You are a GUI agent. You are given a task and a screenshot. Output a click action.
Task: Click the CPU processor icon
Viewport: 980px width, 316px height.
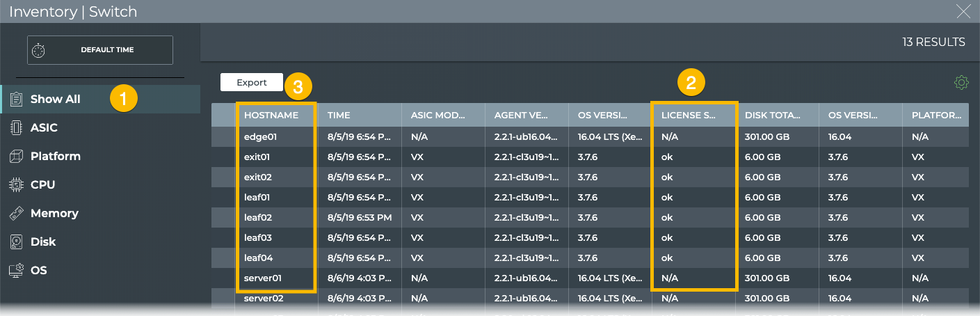(17, 184)
